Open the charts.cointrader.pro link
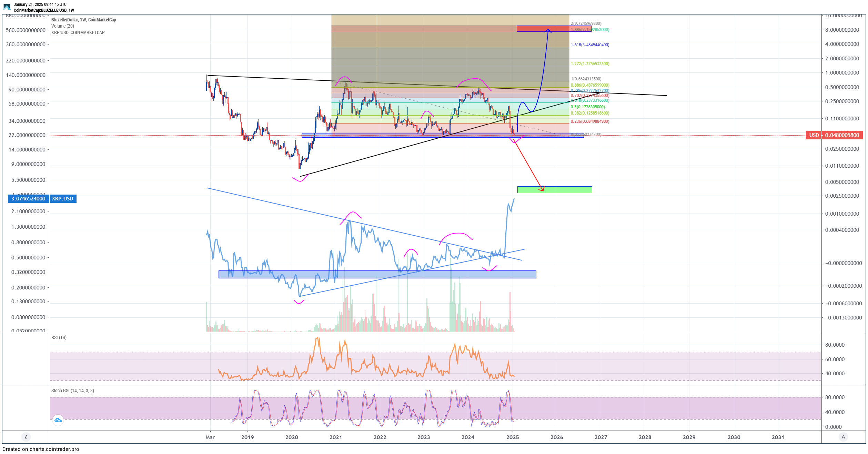 coord(54,449)
